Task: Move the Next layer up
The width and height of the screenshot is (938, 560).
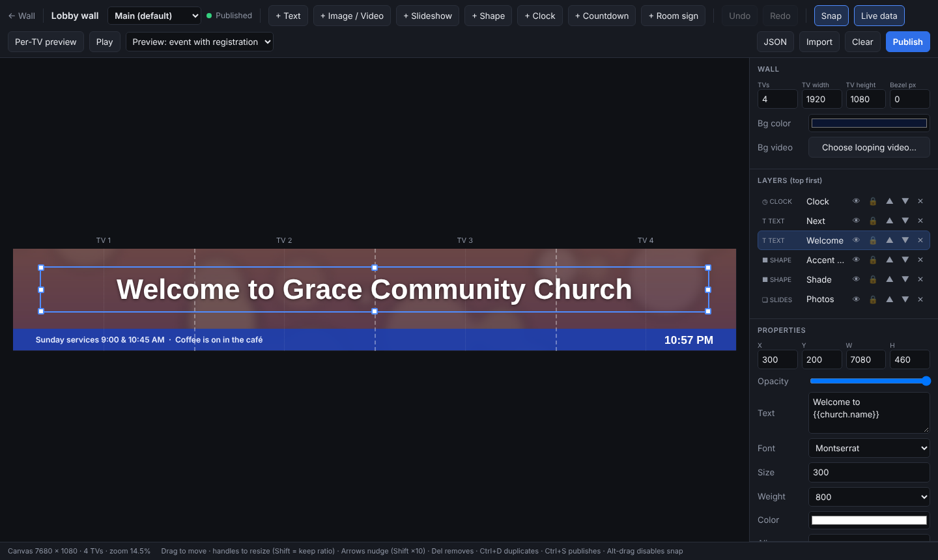Action: click(889, 221)
